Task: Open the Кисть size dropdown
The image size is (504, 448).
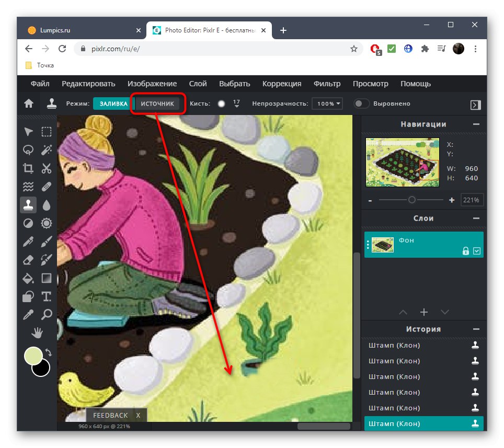Action: click(x=237, y=104)
